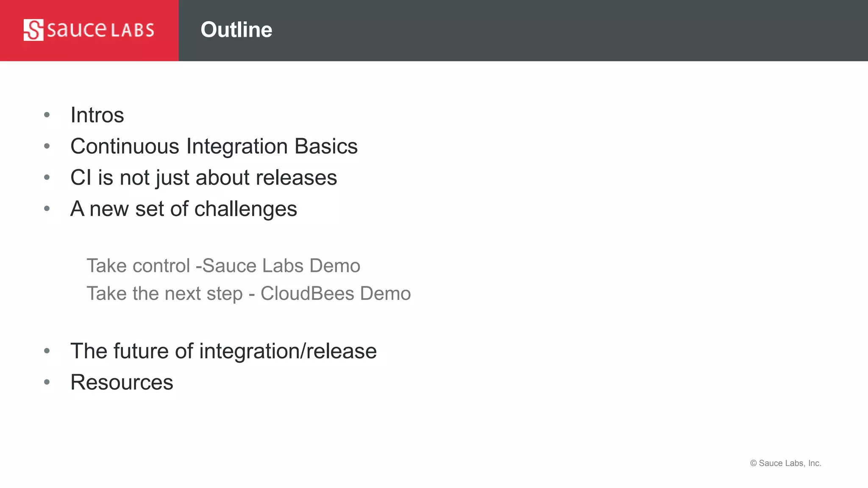The image size is (868, 488).
Task: Click bullet dot before CI is not just
Action: coord(47,177)
